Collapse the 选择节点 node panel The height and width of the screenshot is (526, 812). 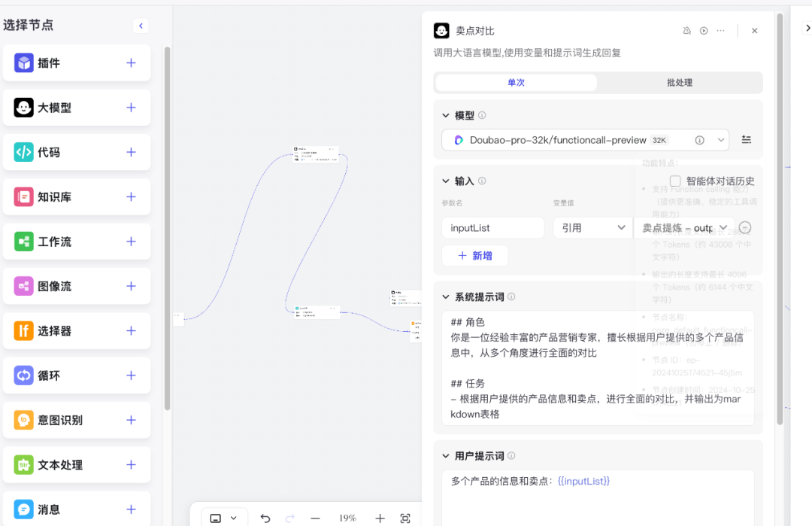[x=141, y=26]
